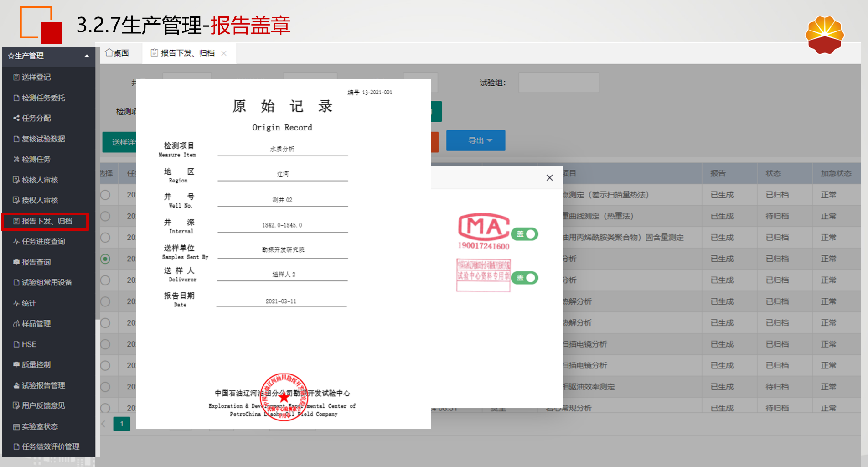Image resolution: width=868 pixels, height=467 pixels.
Task: Click the 校核人审核 edit icon
Action: pos(16,180)
